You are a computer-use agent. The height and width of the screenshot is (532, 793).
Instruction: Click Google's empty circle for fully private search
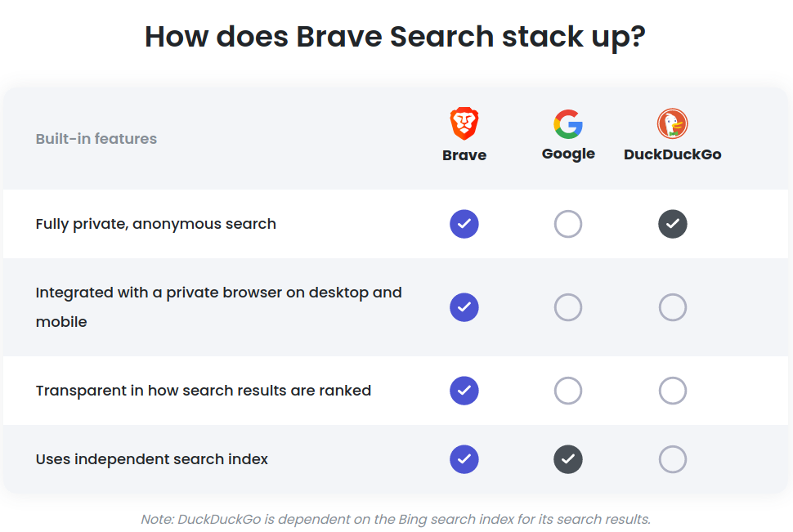pyautogui.click(x=568, y=224)
